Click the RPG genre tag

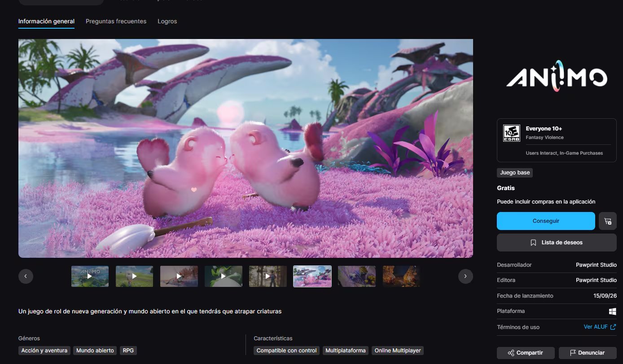(128, 351)
